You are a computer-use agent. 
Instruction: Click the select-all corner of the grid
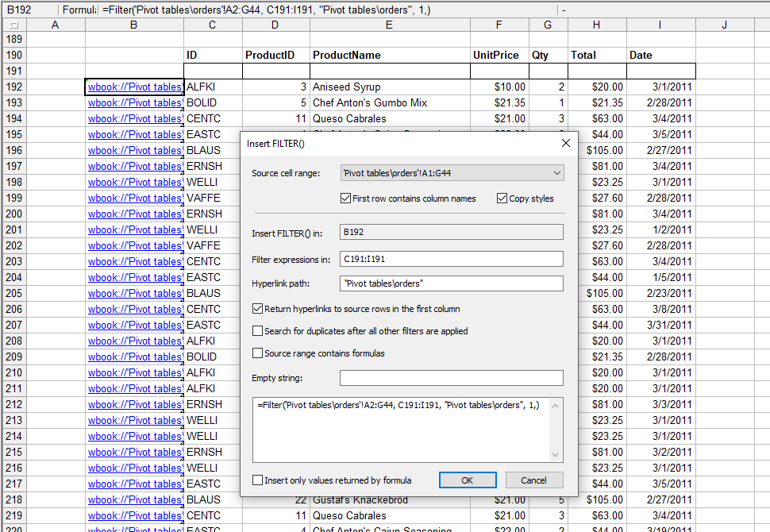[x=13, y=25]
